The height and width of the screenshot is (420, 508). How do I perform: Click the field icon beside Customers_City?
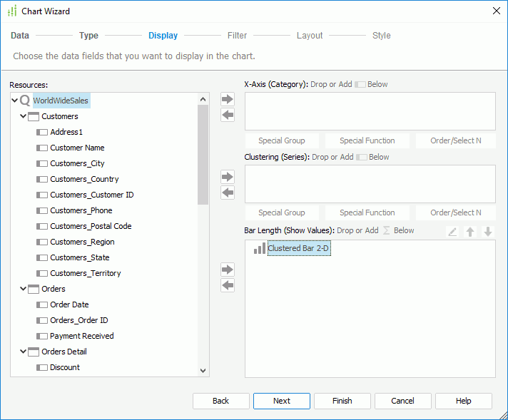pos(42,163)
